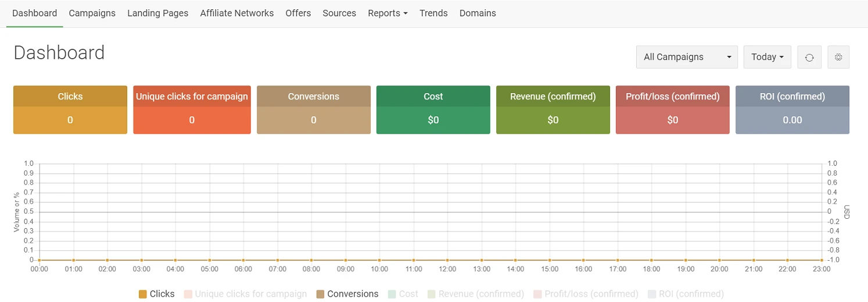This screenshot has height=302, width=868.
Task: Open the Offers page
Action: pyautogui.click(x=298, y=13)
